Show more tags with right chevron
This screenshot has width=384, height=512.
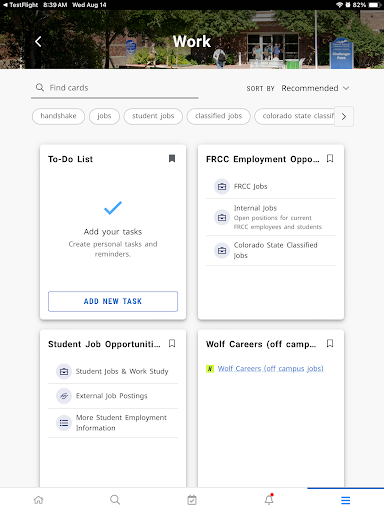point(344,116)
